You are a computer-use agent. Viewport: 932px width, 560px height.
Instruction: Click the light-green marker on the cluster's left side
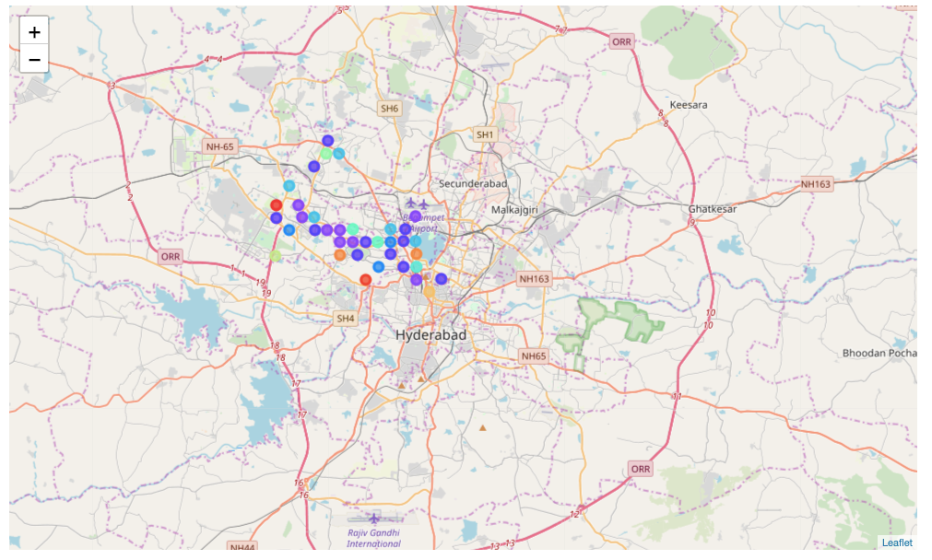(276, 255)
